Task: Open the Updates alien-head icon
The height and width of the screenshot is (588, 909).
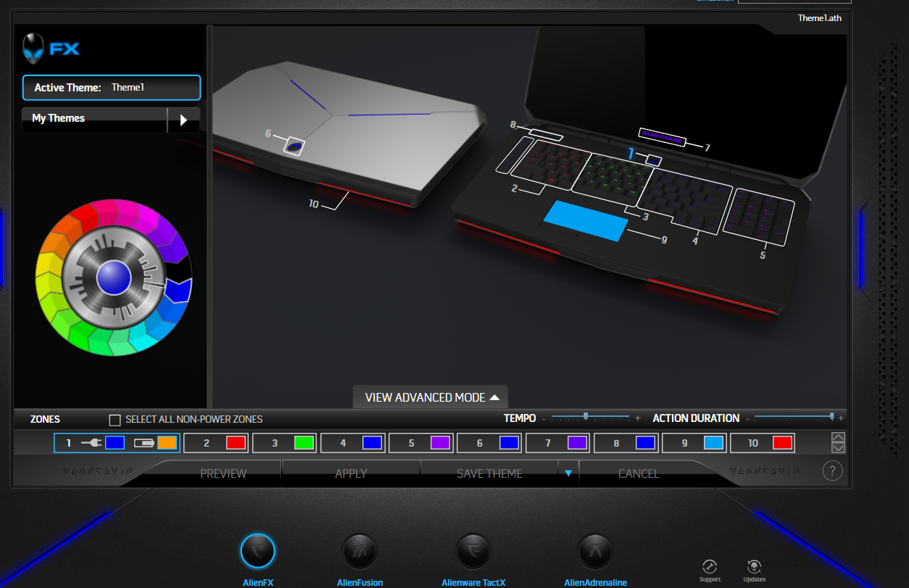Action: [754, 566]
